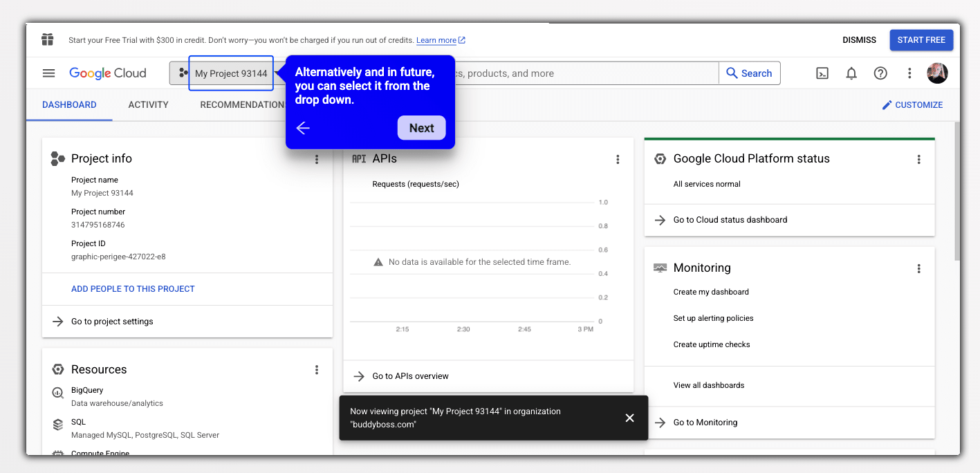Open the notifications bell
Screen dimensions: 980x473
point(851,73)
